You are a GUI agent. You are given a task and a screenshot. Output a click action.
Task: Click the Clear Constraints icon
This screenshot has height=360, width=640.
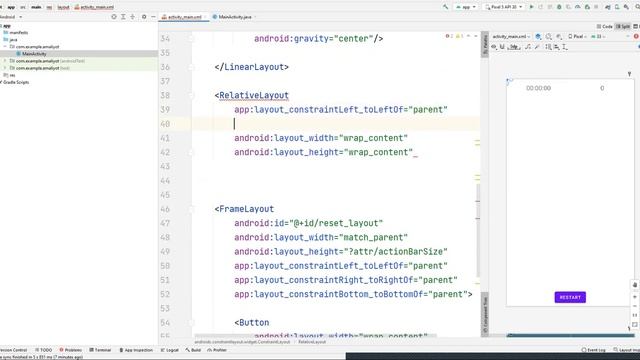[x=528, y=47]
